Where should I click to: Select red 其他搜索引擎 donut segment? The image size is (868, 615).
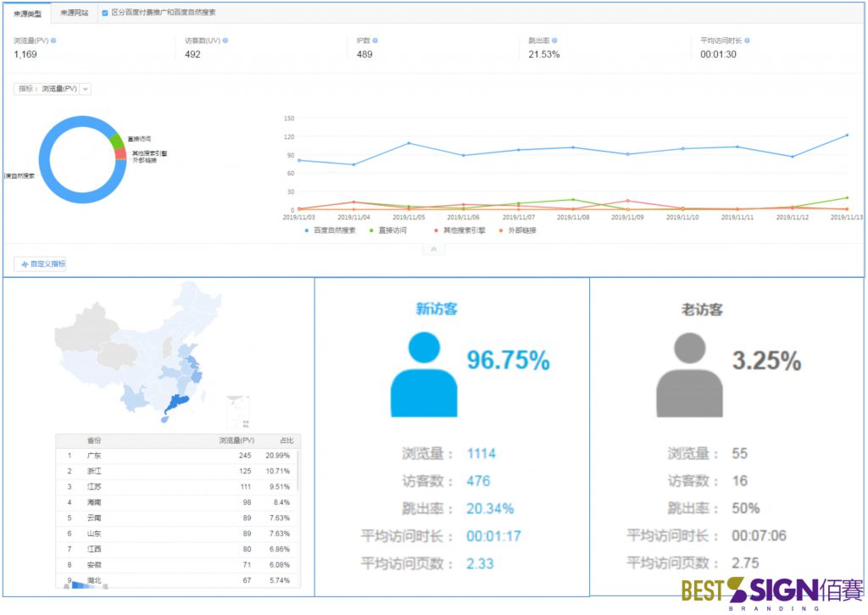120,154
